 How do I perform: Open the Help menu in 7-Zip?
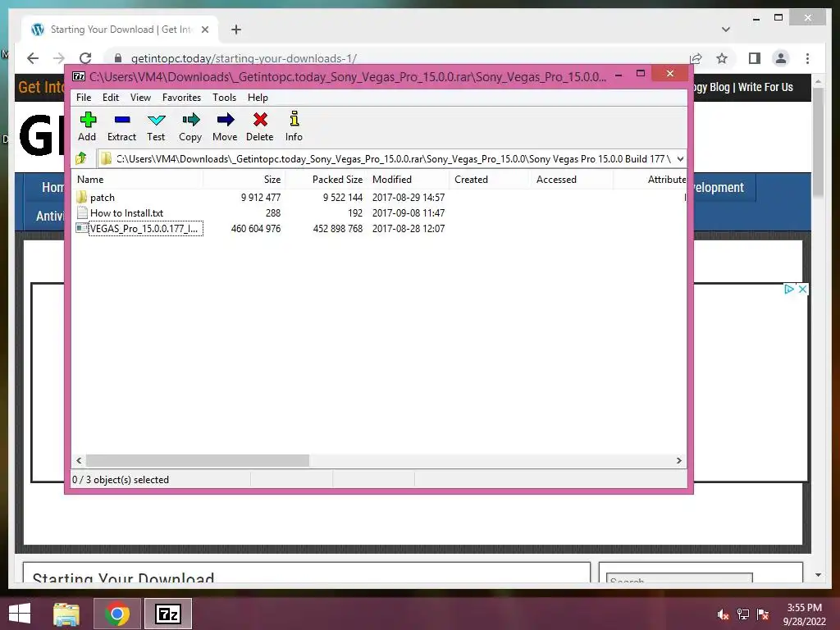click(x=258, y=98)
